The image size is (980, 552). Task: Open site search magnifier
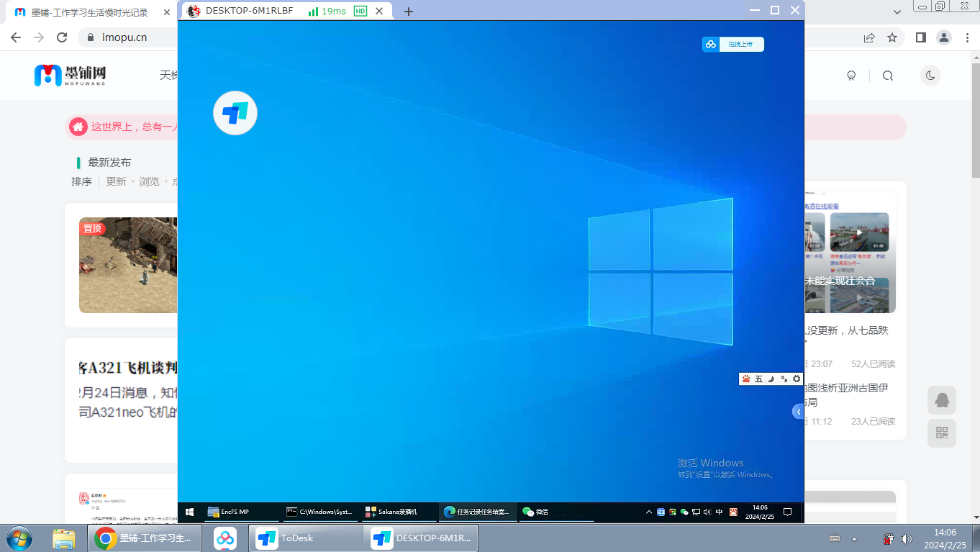(x=887, y=76)
